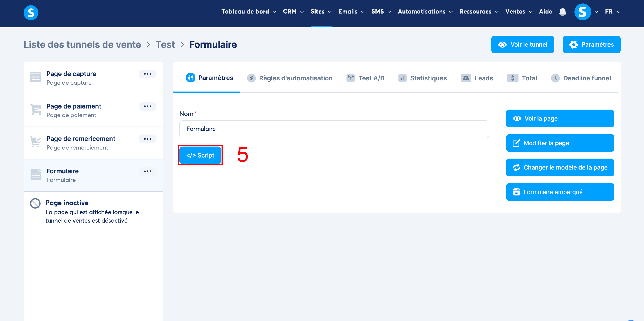Image resolution: width=644 pixels, height=321 pixels.
Task: Open the notifications bell
Action: (562, 12)
